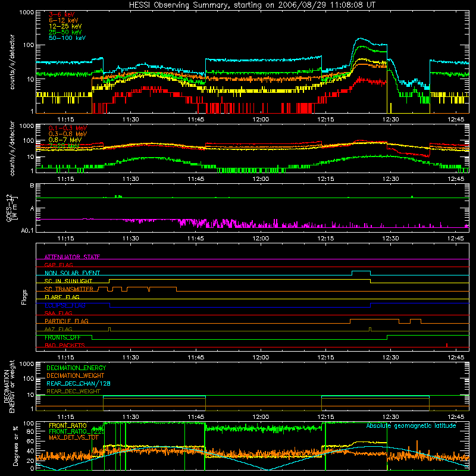Click the ATTENUATOR_STATE flag label

pyautogui.click(x=72, y=257)
